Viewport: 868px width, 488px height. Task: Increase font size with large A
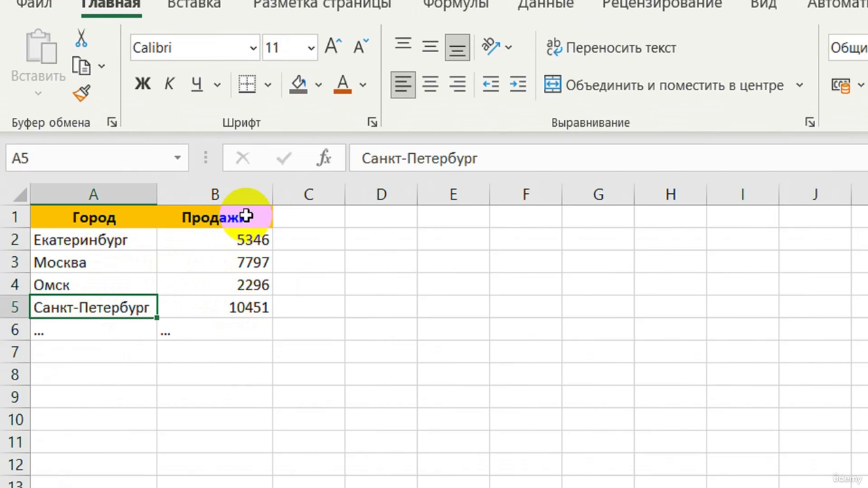point(332,47)
